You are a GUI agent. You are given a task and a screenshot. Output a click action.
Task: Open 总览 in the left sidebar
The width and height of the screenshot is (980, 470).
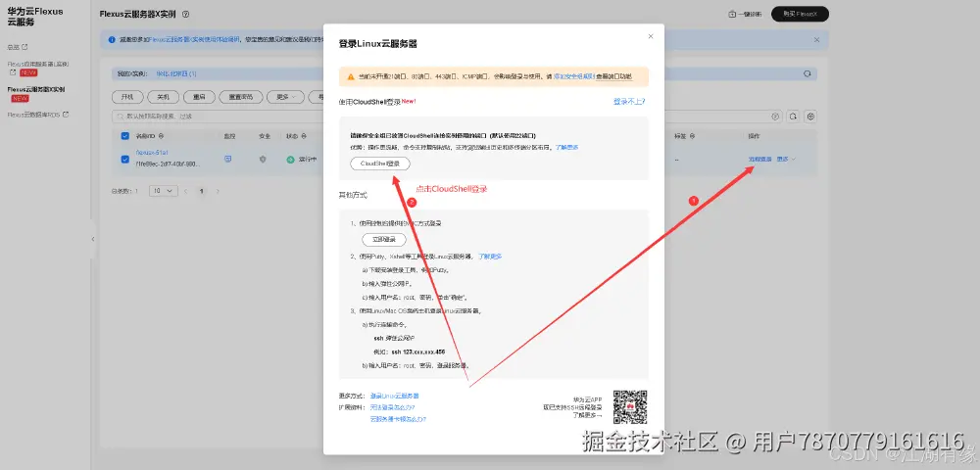(x=13, y=47)
